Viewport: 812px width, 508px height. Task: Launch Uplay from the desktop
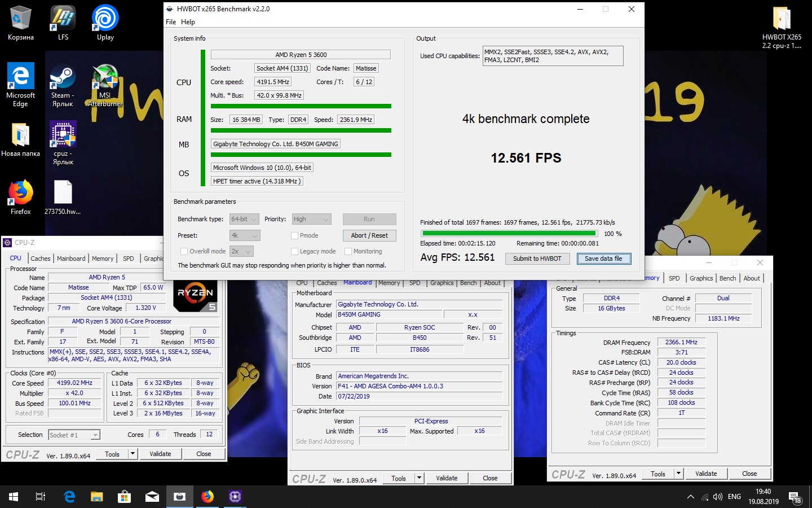click(x=105, y=23)
